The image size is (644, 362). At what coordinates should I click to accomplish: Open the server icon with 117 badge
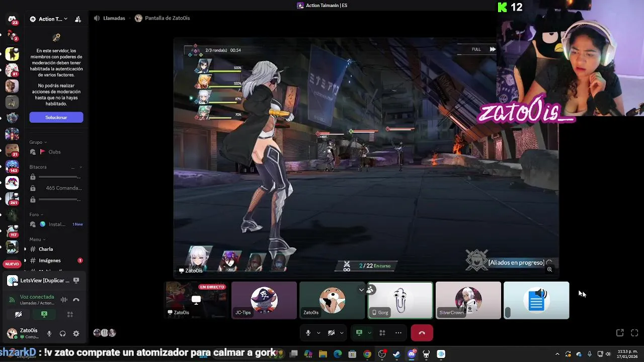click(12, 230)
